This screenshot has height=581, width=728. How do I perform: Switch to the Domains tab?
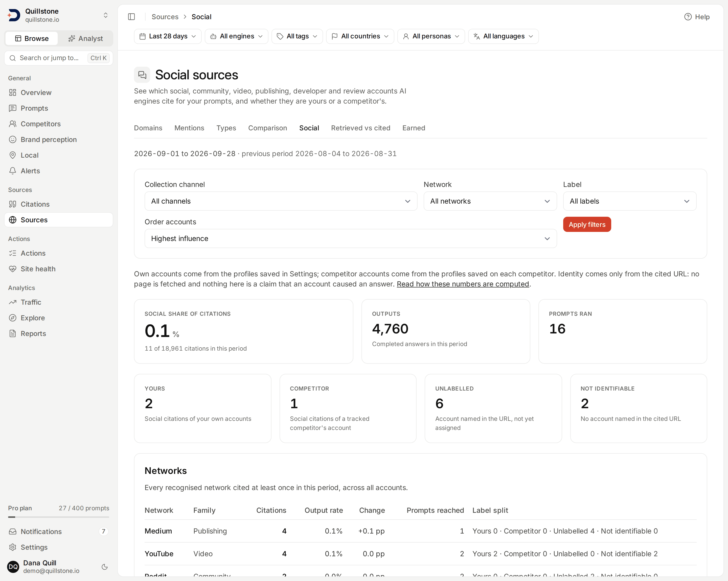(x=148, y=128)
